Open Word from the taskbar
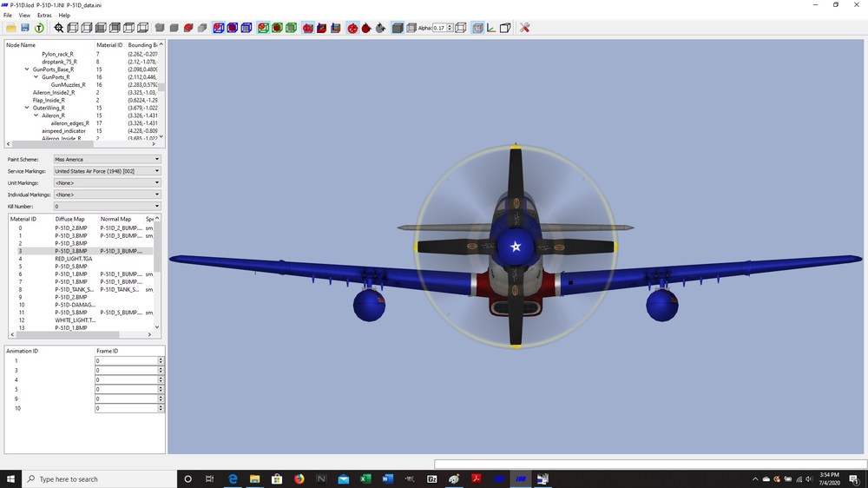This screenshot has height=488, width=868. click(387, 479)
